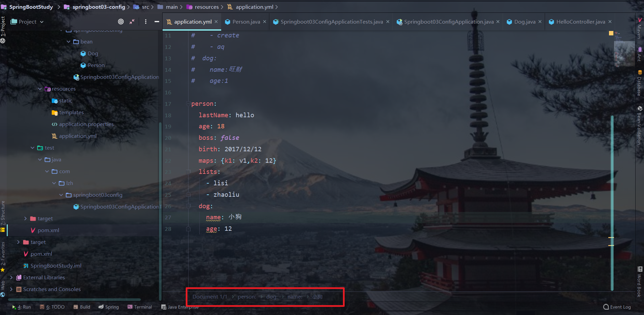Image resolution: width=644 pixels, height=315 pixels.
Task: Close Springboot03ConfigApplication.java tab
Action: pyautogui.click(x=498, y=22)
